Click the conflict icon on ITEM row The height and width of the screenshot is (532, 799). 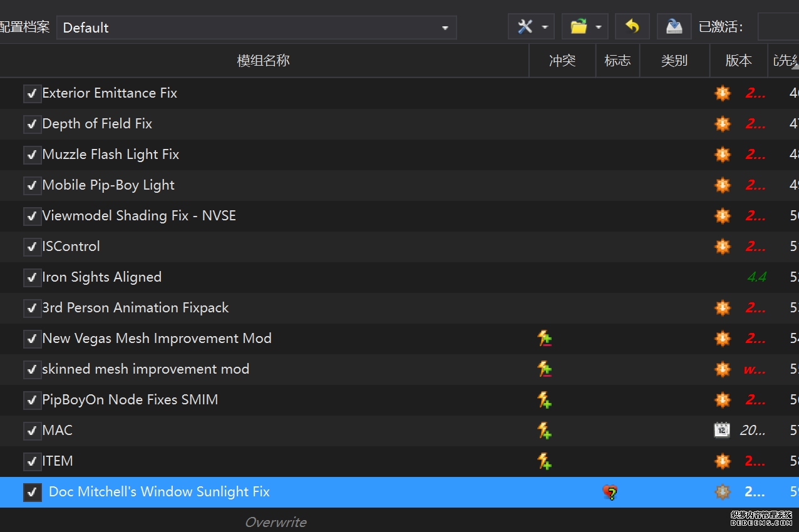(x=545, y=461)
